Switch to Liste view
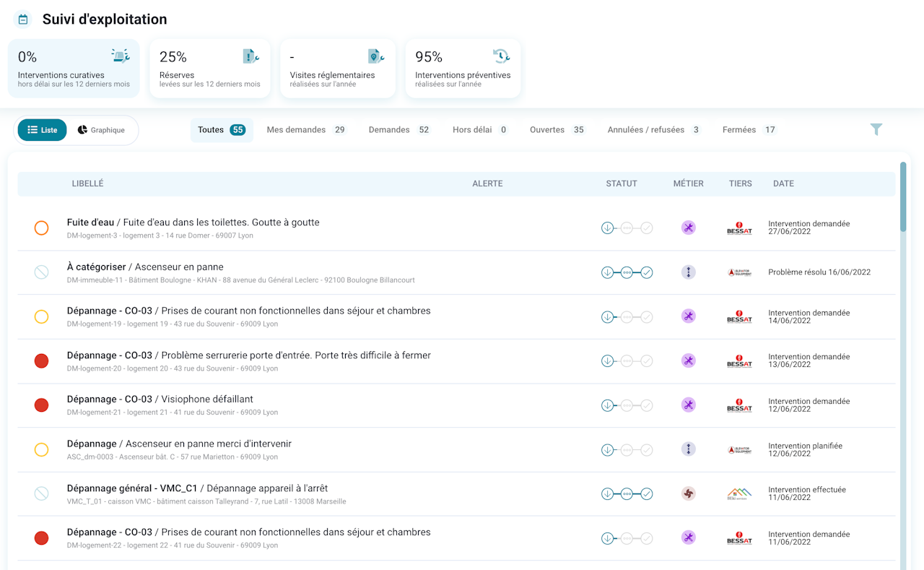 coord(43,130)
